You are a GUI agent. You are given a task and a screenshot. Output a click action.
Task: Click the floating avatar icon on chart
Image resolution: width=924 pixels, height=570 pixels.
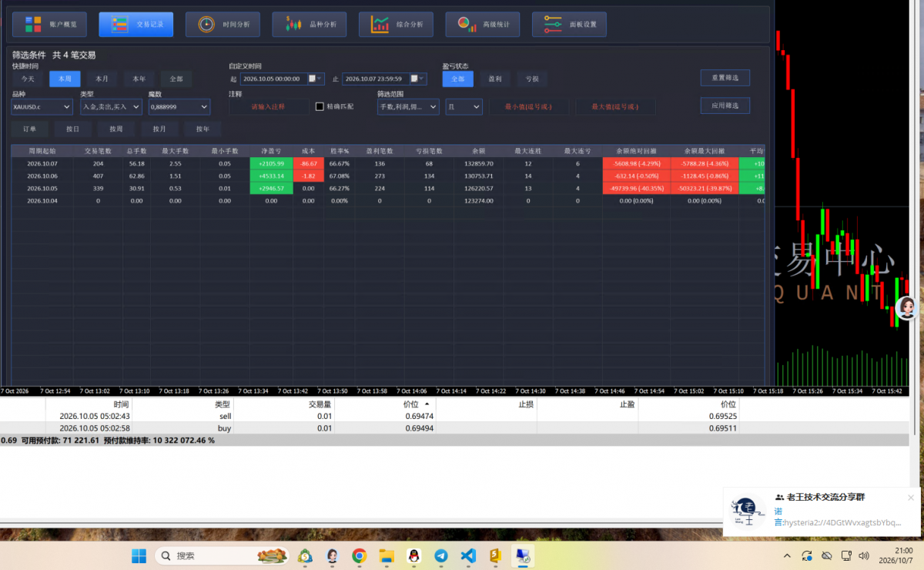click(907, 309)
